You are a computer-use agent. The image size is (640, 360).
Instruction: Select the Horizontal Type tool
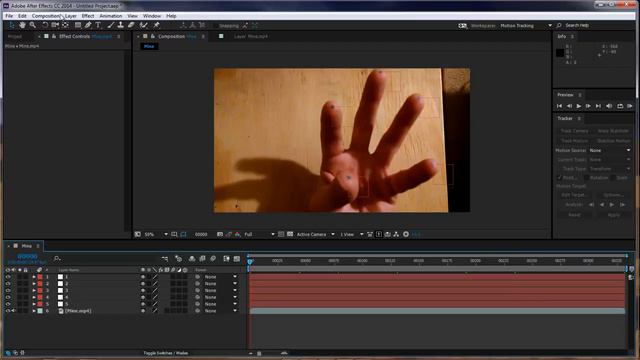(98, 25)
